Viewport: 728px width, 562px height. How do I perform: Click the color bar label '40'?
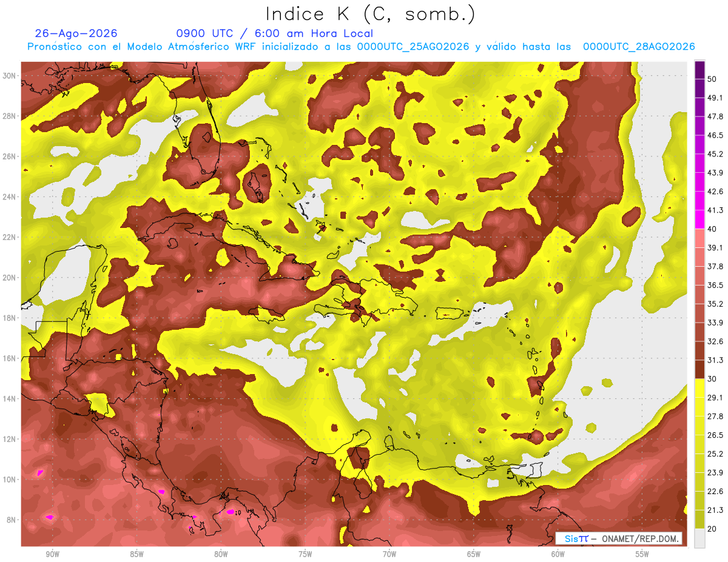point(712,229)
